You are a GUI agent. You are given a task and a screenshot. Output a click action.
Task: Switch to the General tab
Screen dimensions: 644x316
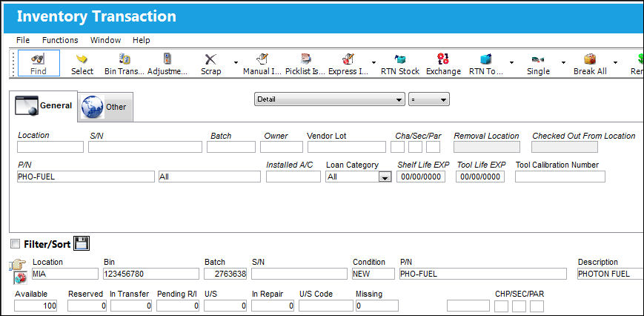click(x=44, y=106)
